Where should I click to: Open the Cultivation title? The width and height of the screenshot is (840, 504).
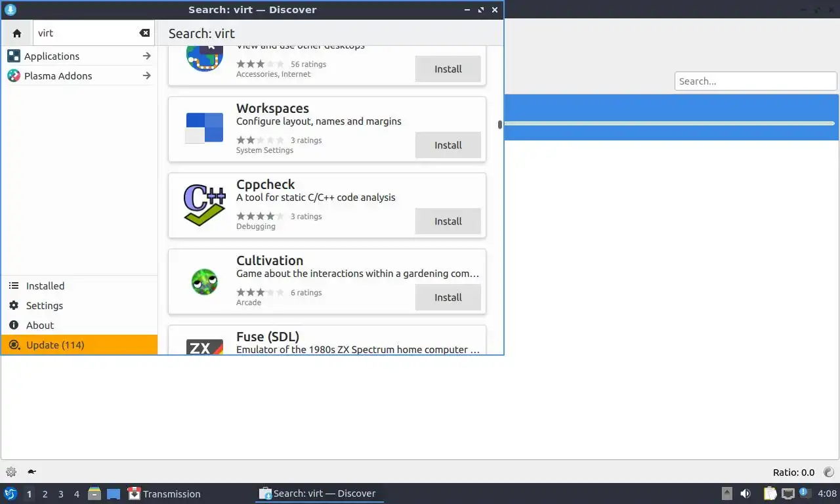[x=270, y=261]
